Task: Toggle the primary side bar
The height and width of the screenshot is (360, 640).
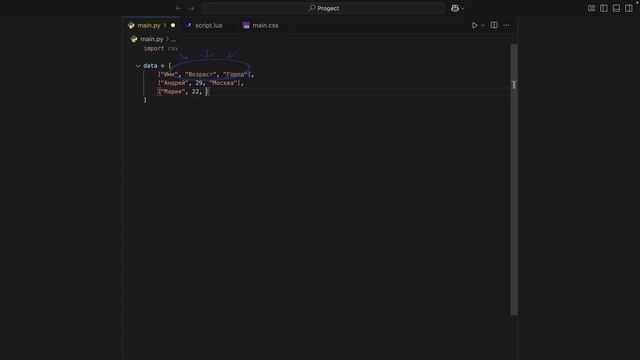Action: click(604, 8)
